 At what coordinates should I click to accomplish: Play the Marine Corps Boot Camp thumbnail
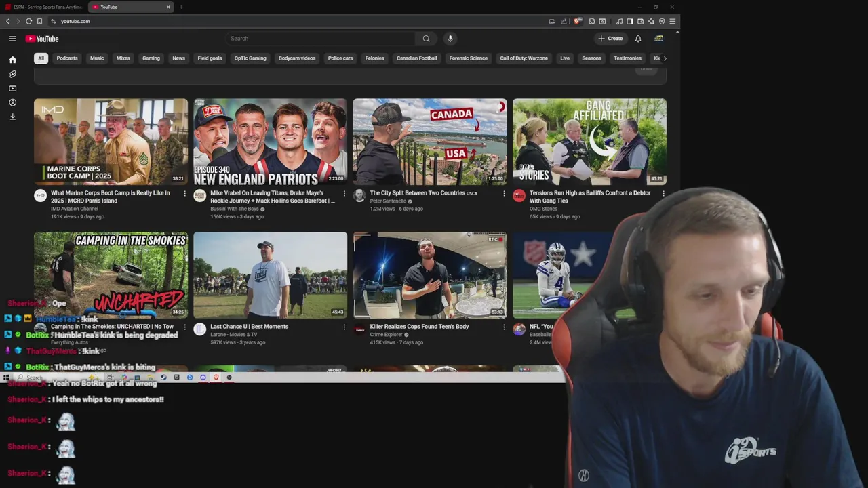point(111,142)
